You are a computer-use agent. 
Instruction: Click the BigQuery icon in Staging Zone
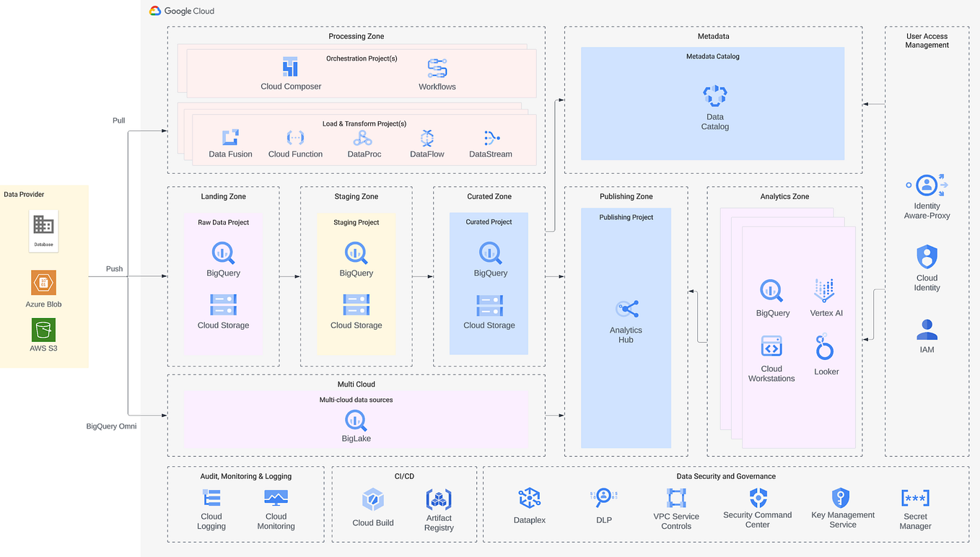[x=355, y=254]
